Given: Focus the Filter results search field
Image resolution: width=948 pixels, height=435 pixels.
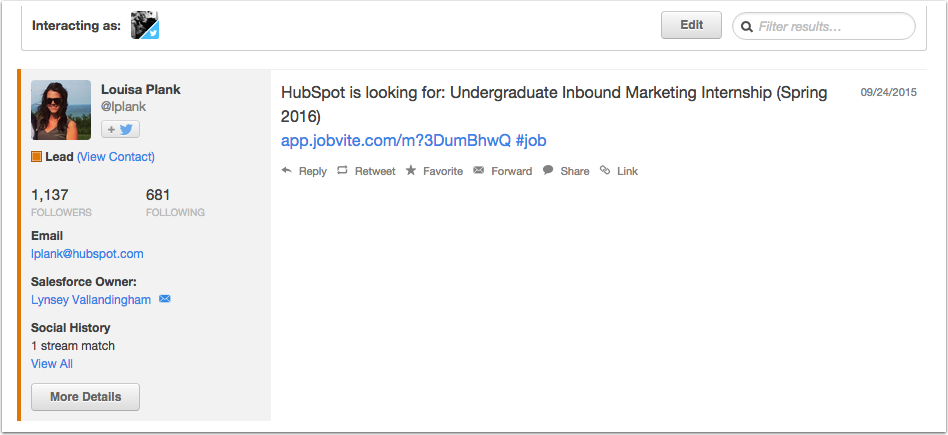Looking at the screenshot, I should [x=823, y=26].
